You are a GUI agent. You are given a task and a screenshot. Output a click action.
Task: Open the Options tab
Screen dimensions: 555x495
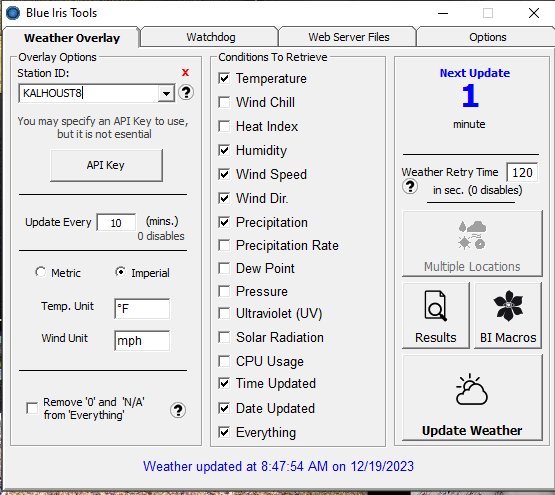[x=487, y=37]
